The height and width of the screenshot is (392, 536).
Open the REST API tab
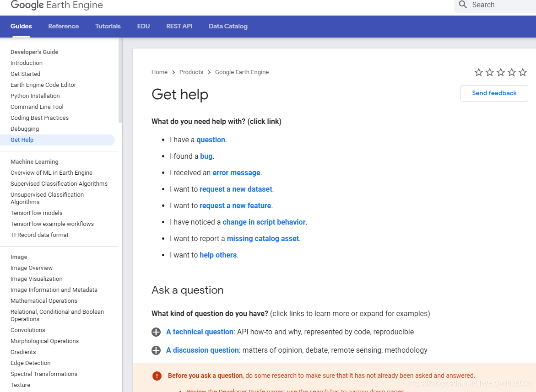179,26
